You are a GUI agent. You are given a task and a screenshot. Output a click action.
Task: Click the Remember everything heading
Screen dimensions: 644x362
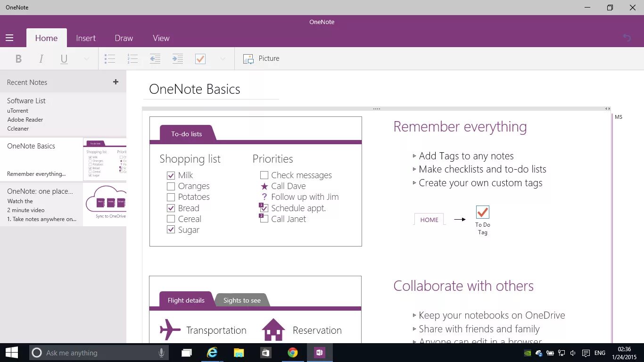tap(460, 127)
